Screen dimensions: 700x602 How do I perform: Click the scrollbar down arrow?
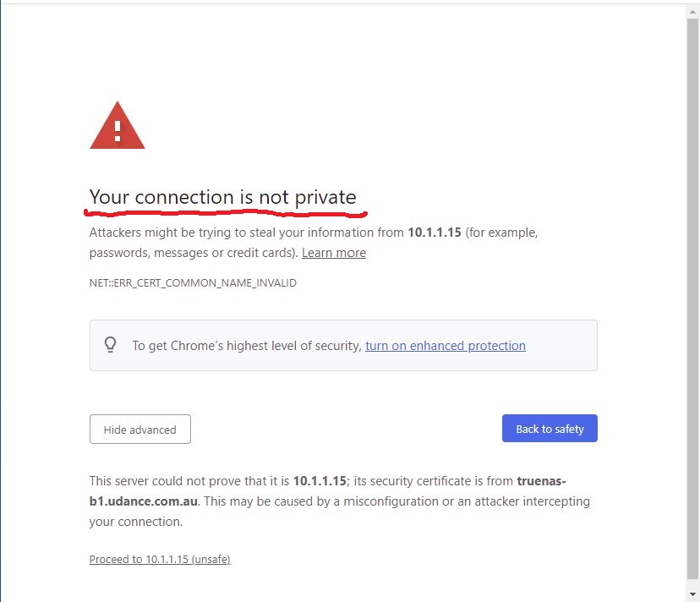click(x=693, y=594)
